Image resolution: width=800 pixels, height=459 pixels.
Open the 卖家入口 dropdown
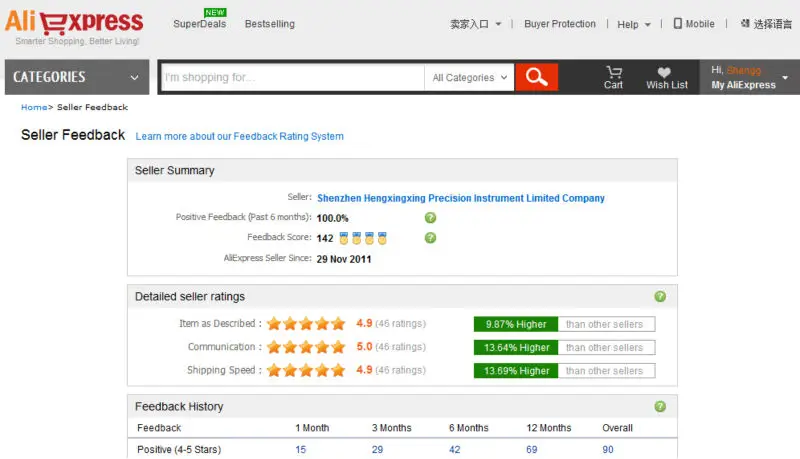click(x=476, y=24)
